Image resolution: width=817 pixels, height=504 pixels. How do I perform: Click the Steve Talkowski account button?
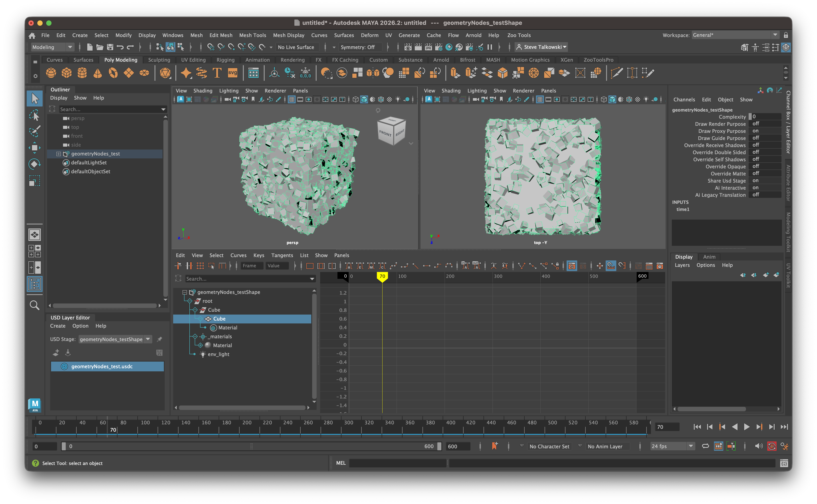coord(541,47)
